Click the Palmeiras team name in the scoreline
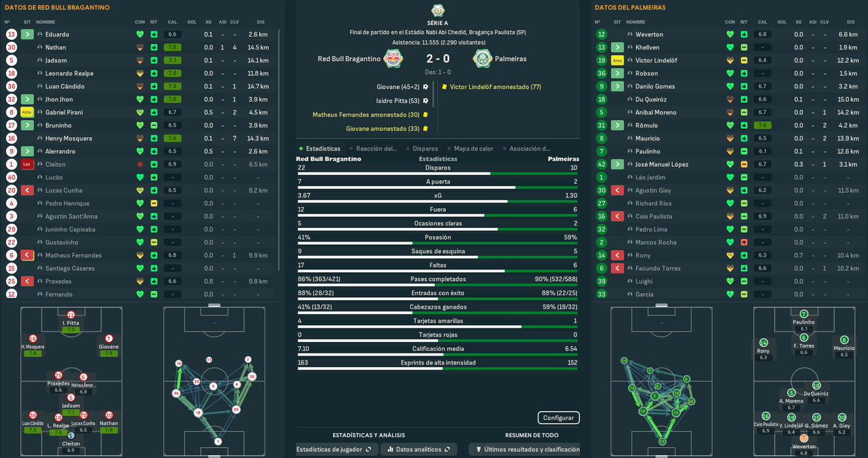Screen dimensions: 868x458 point(511,59)
